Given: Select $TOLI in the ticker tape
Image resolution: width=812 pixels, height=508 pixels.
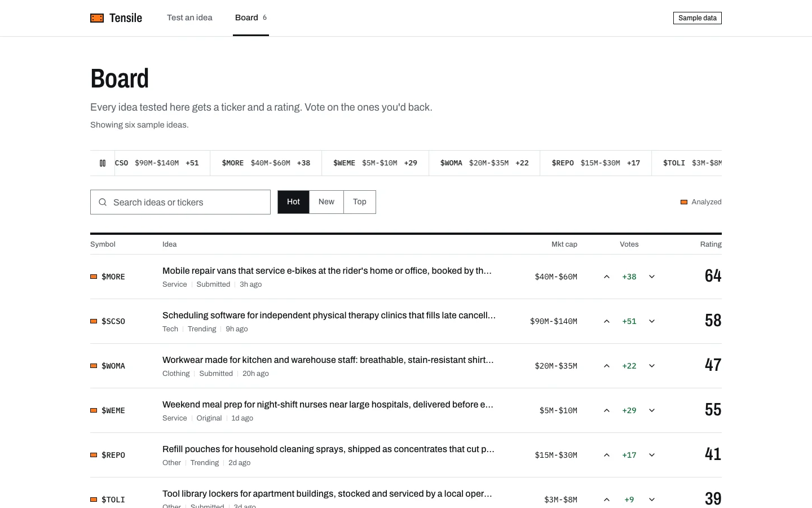Looking at the screenshot, I should pos(687,163).
